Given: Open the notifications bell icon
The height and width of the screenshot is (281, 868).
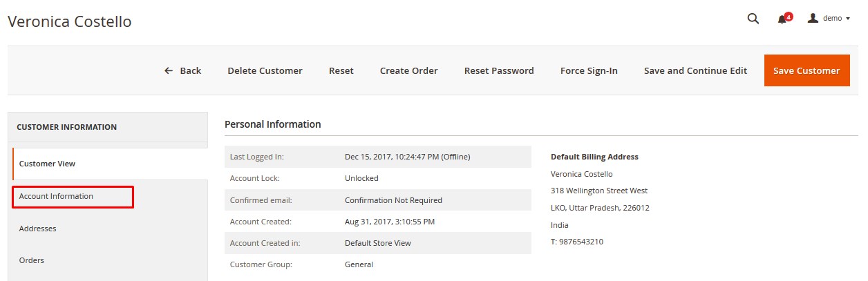Looking at the screenshot, I should [x=782, y=19].
